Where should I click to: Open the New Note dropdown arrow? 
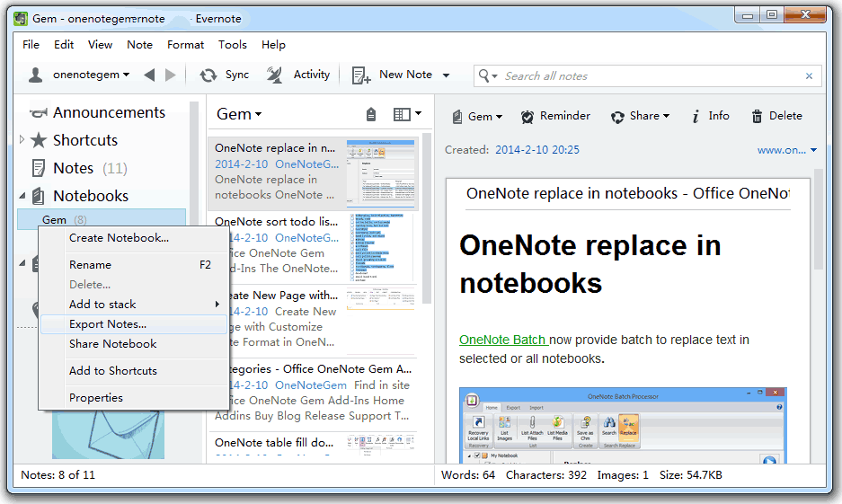pyautogui.click(x=446, y=75)
